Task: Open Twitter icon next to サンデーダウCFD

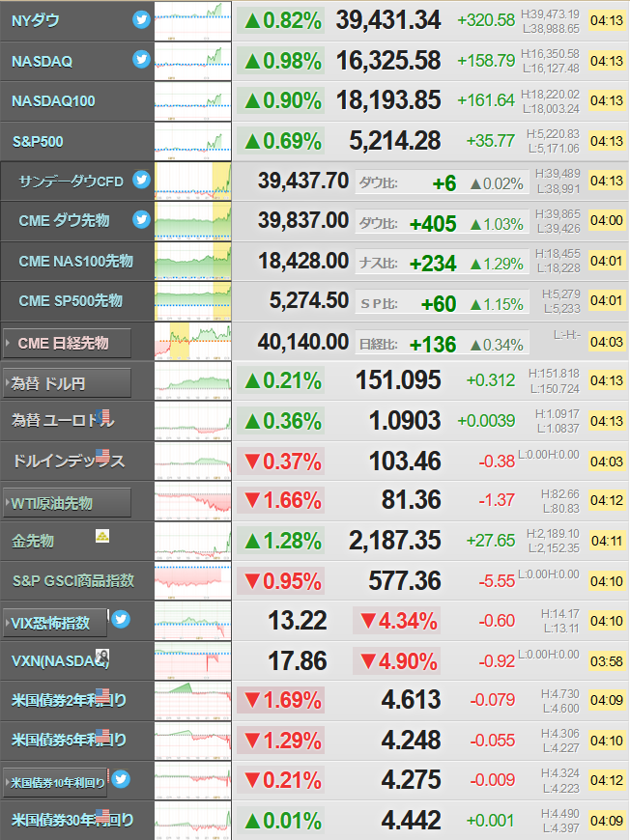Action: tap(141, 180)
